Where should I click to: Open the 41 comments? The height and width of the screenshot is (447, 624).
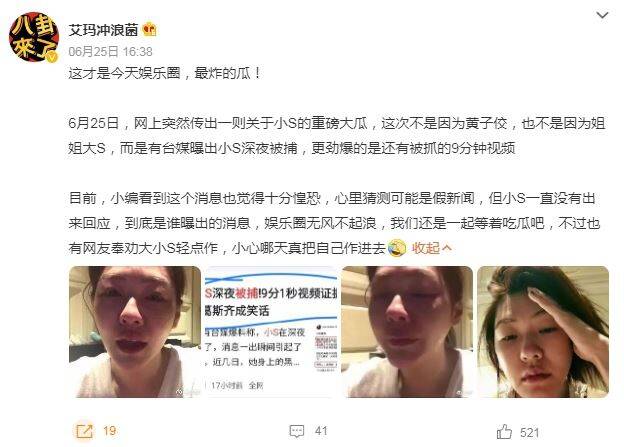click(321, 431)
